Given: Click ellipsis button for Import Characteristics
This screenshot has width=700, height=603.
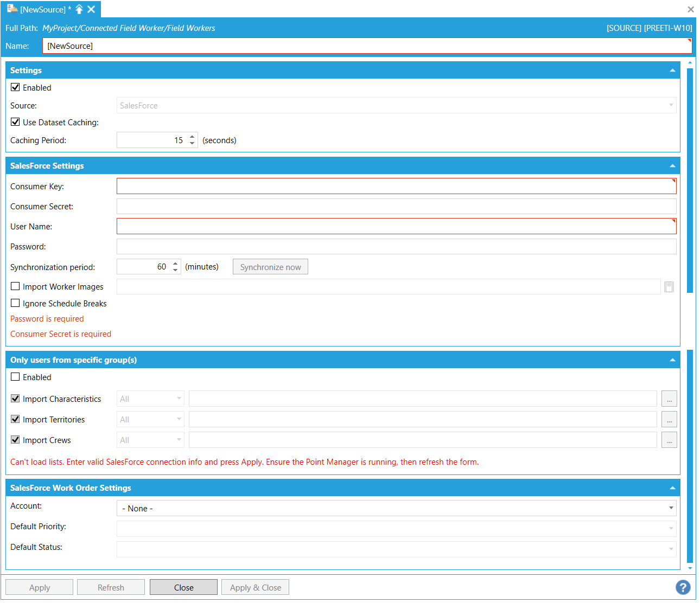Looking at the screenshot, I should (669, 399).
